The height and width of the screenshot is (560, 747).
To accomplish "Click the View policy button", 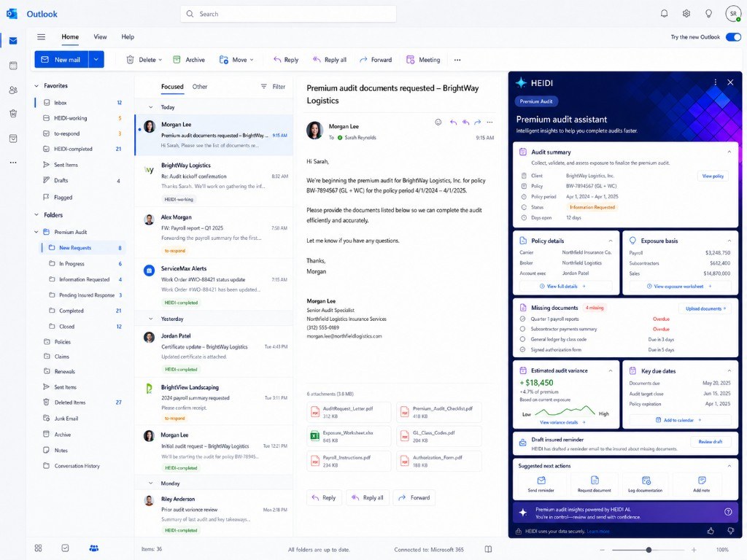I will coord(713,176).
